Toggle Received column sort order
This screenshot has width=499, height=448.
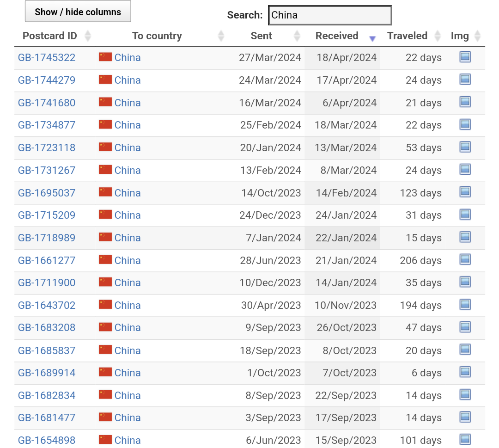pyautogui.click(x=337, y=36)
